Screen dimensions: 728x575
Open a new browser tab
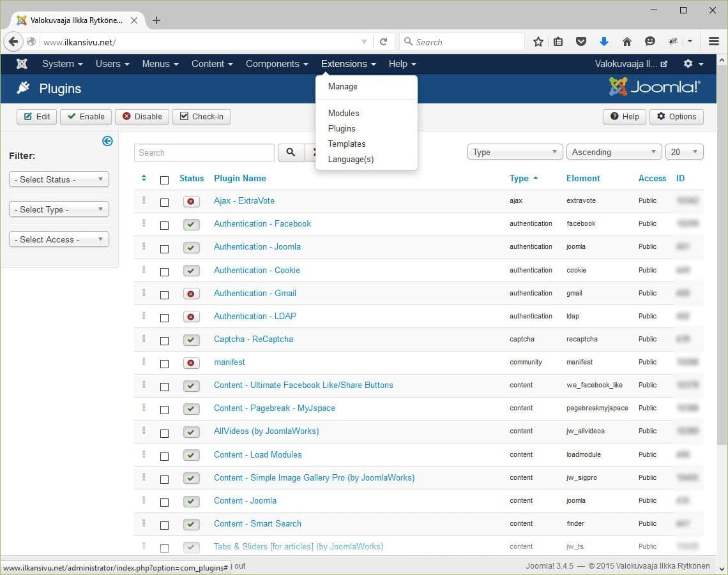[x=156, y=20]
